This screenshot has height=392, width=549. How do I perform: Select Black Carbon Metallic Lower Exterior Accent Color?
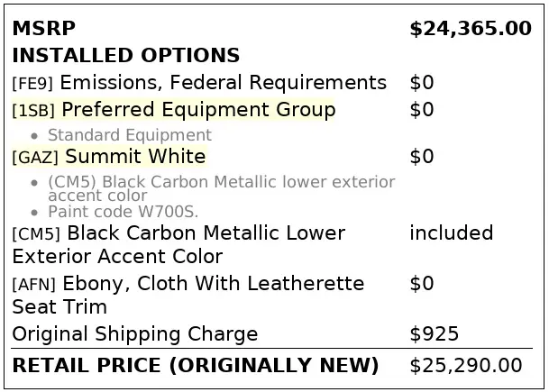[x=206, y=233]
